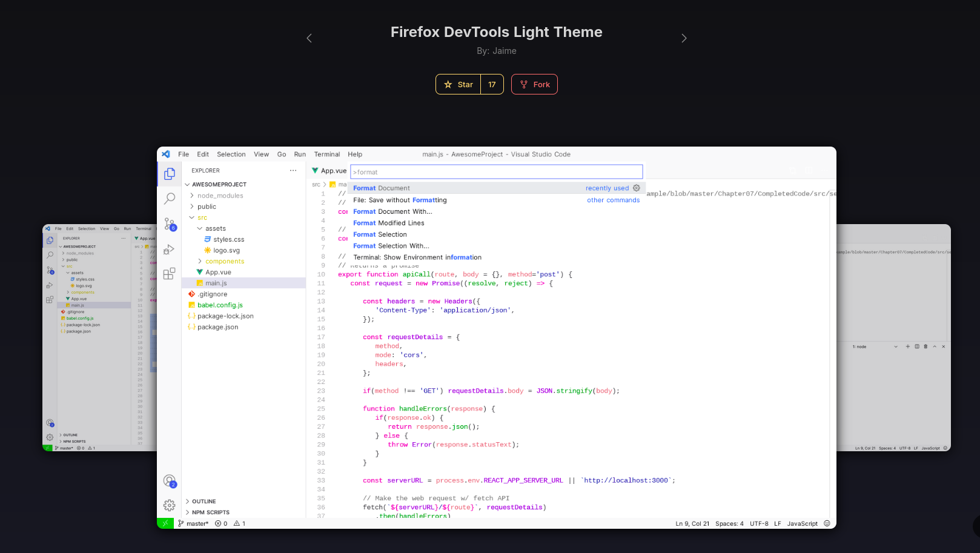
Task: Expand the node_modules folder
Action: [220, 196]
